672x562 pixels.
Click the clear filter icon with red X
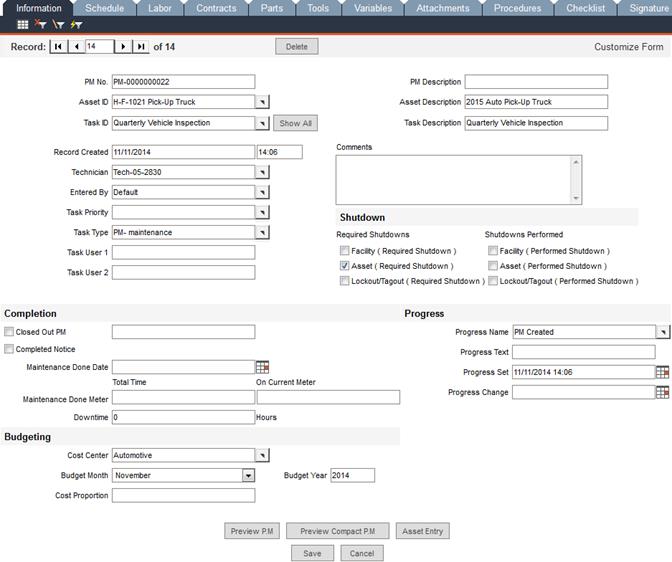40,24
